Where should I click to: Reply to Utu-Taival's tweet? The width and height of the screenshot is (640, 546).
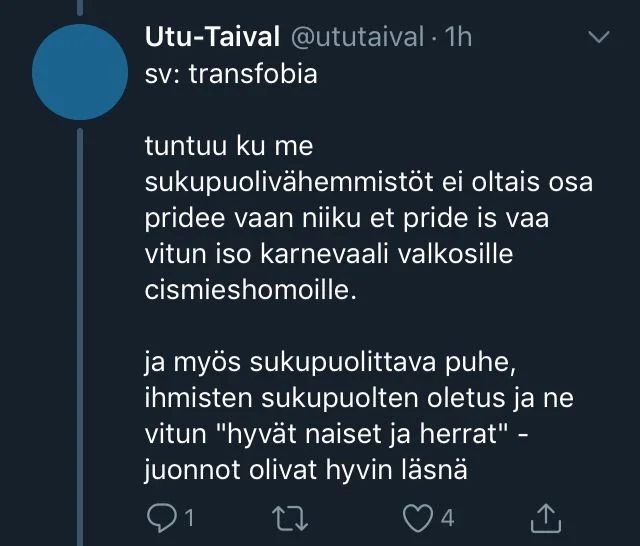(x=160, y=517)
